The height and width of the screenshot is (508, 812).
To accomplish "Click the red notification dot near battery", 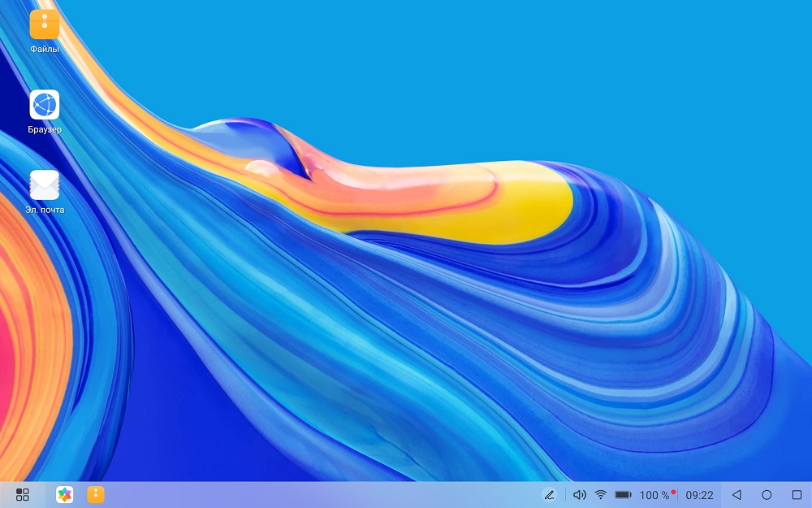I will 673,492.
